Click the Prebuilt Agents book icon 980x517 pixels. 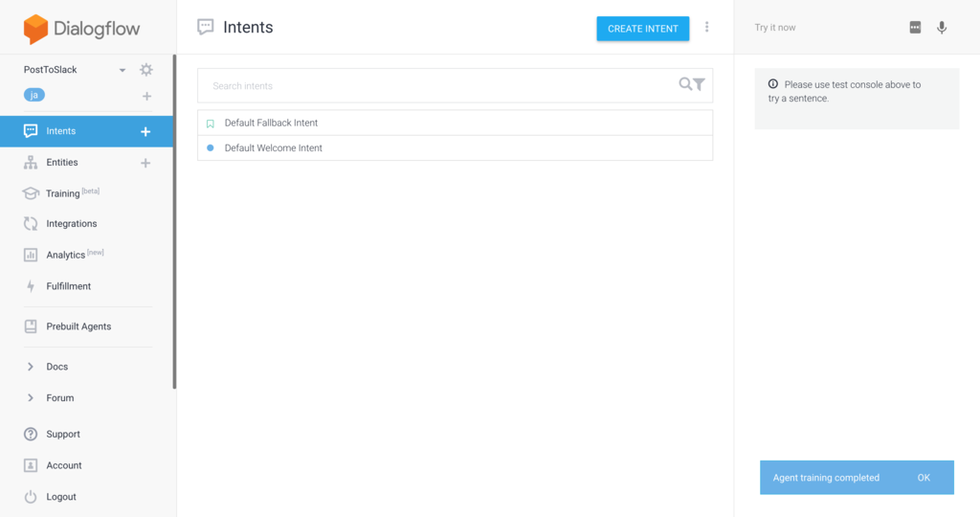pyautogui.click(x=30, y=326)
